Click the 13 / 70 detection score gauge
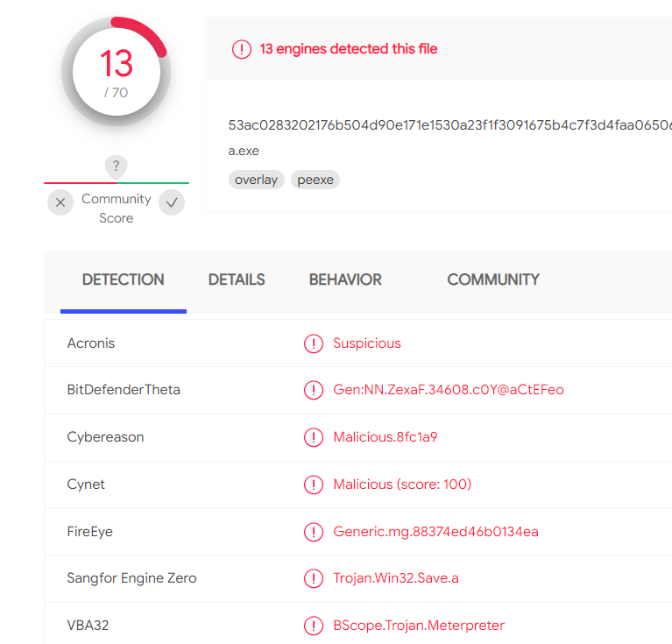Image resolution: width=672 pixels, height=644 pixels. (117, 72)
